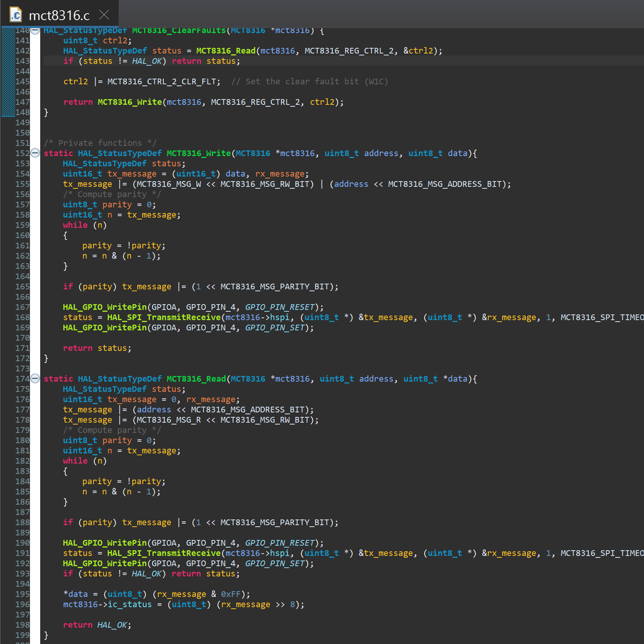Collapse the MCT8316_Write function at line 152
Viewport: 644px width, 644px height.
[x=35, y=153]
